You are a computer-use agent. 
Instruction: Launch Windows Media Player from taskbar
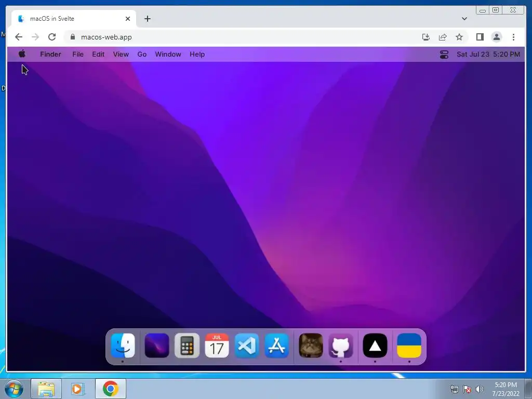78,389
